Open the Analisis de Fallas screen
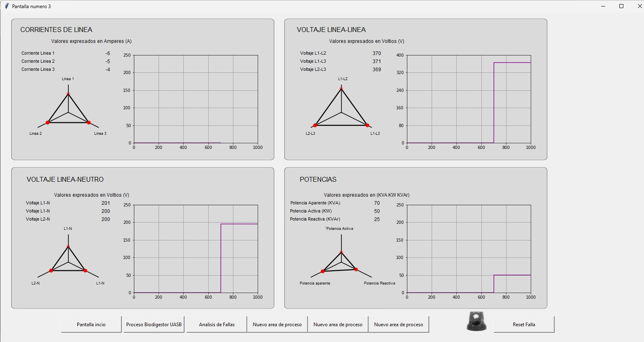This screenshot has width=644, height=342. 216,325
